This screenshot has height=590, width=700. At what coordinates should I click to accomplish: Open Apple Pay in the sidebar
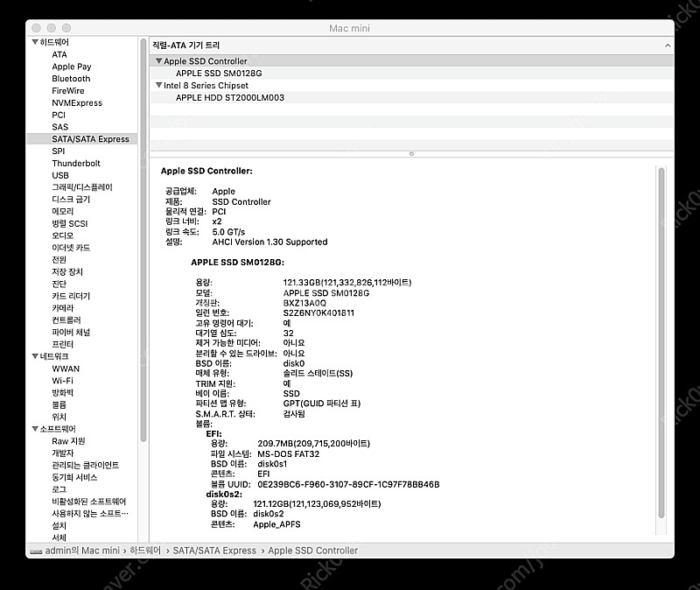pos(72,67)
